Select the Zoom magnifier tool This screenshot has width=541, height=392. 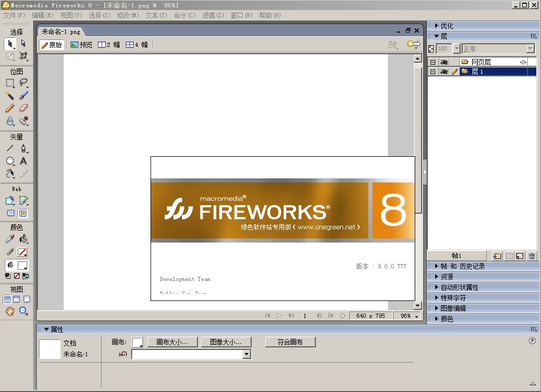[x=24, y=311]
